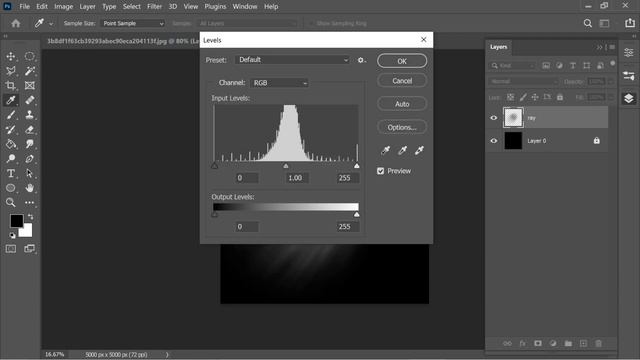Select the History Brush tool
The width and height of the screenshot is (640, 360).
click(11, 130)
